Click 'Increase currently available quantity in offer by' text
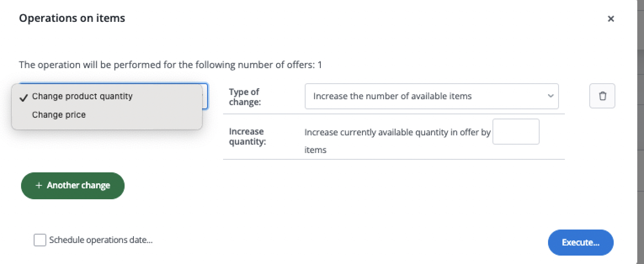644x264 pixels. pyautogui.click(x=397, y=132)
